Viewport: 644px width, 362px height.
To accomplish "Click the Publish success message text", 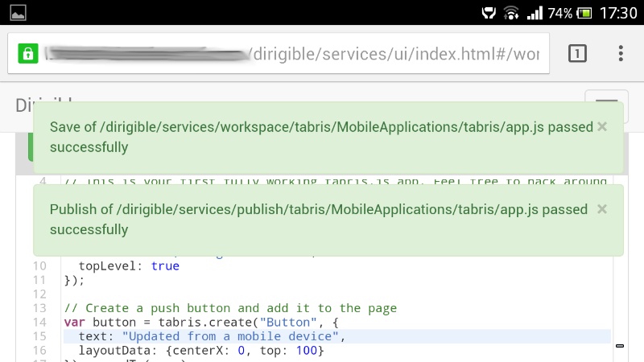I will 319,220.
